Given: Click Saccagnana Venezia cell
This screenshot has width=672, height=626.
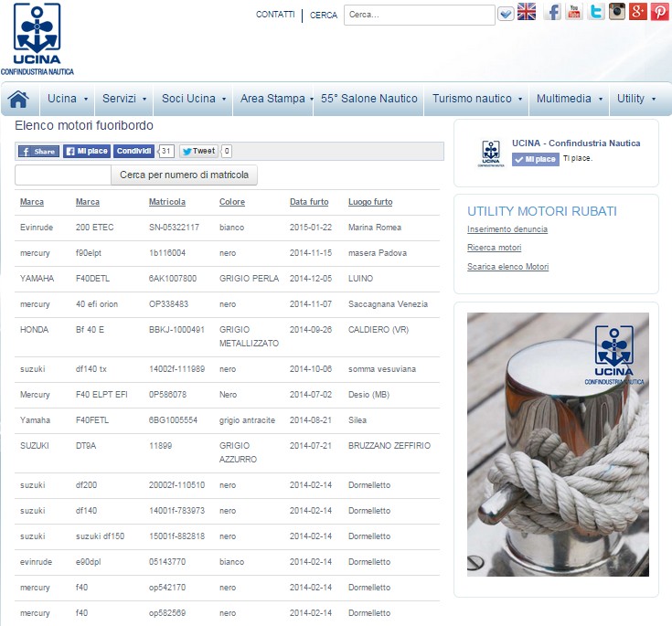Looking at the screenshot, I should click(388, 304).
